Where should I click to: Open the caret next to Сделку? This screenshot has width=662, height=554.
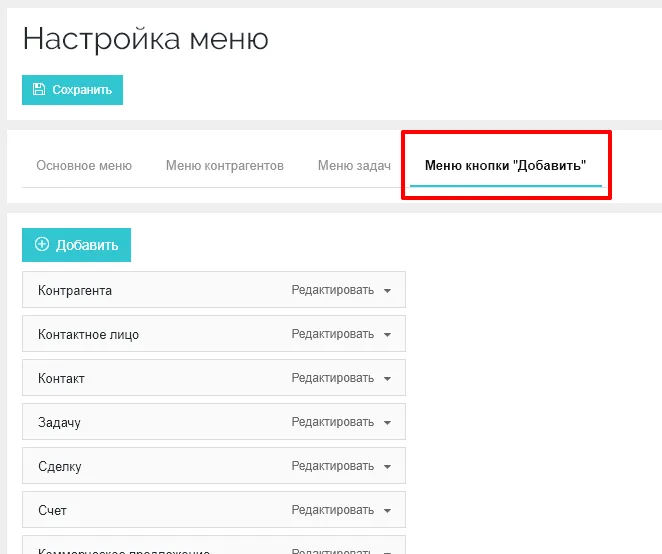[x=387, y=467]
